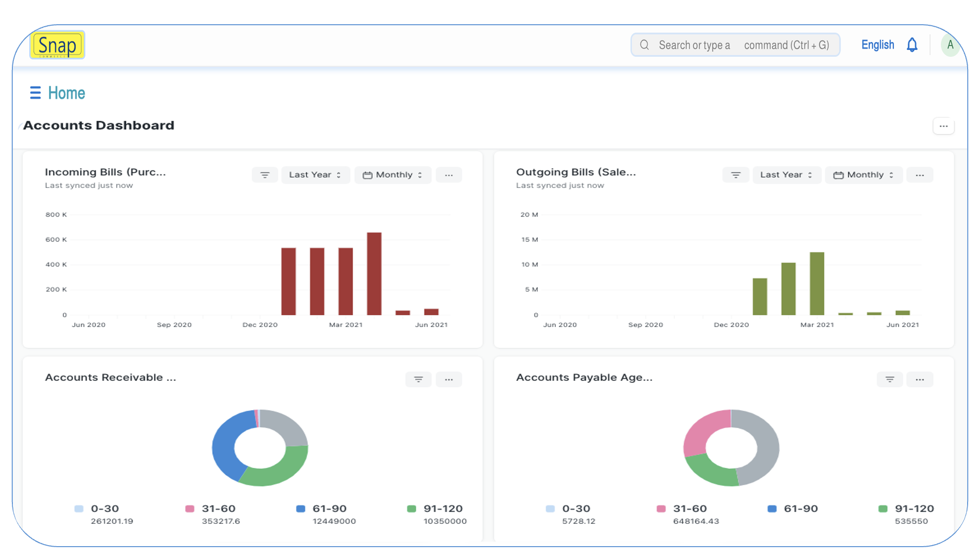Screen dimensions: 980x559
Task: Click the ellipsis menu on Accounts Receivable
Action: pos(449,378)
